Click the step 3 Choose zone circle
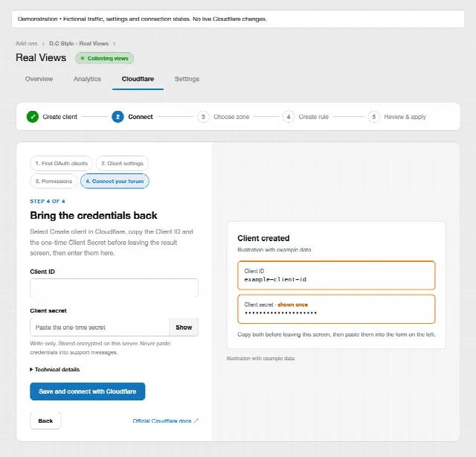The image size is (476, 457). tap(203, 117)
